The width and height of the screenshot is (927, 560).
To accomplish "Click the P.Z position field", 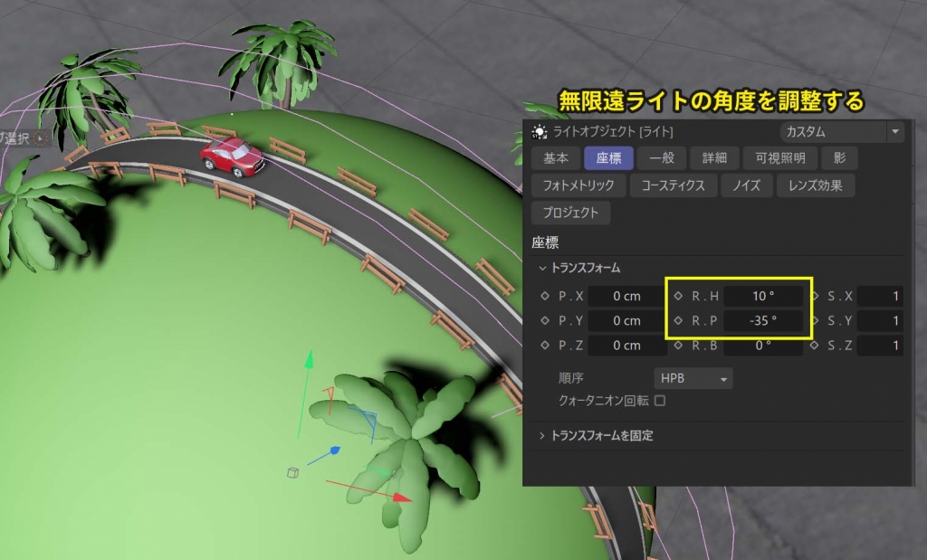I will pyautogui.click(x=626, y=346).
